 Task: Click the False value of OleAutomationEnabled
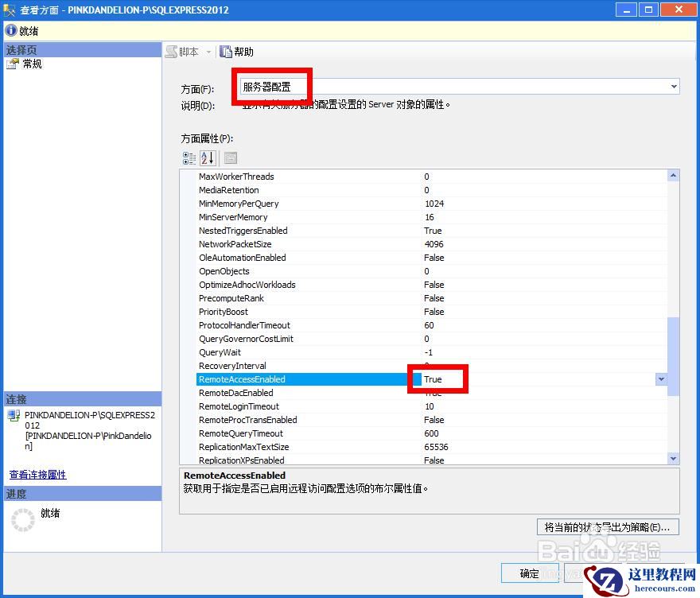434,258
